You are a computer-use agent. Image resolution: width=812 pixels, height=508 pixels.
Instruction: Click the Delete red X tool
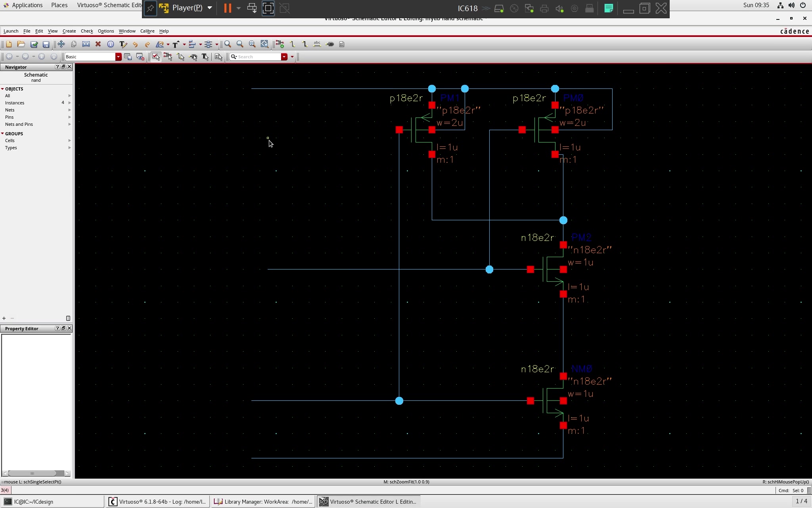click(98, 44)
